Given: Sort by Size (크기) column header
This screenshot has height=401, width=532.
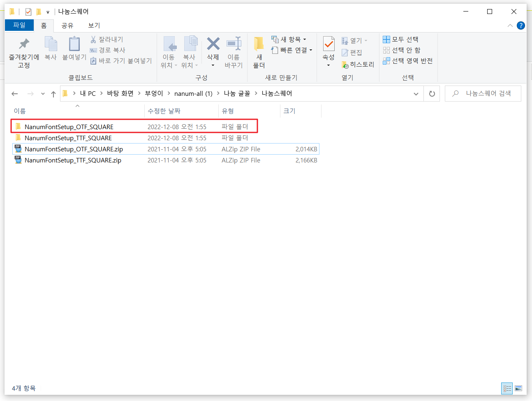Looking at the screenshot, I should [301, 111].
